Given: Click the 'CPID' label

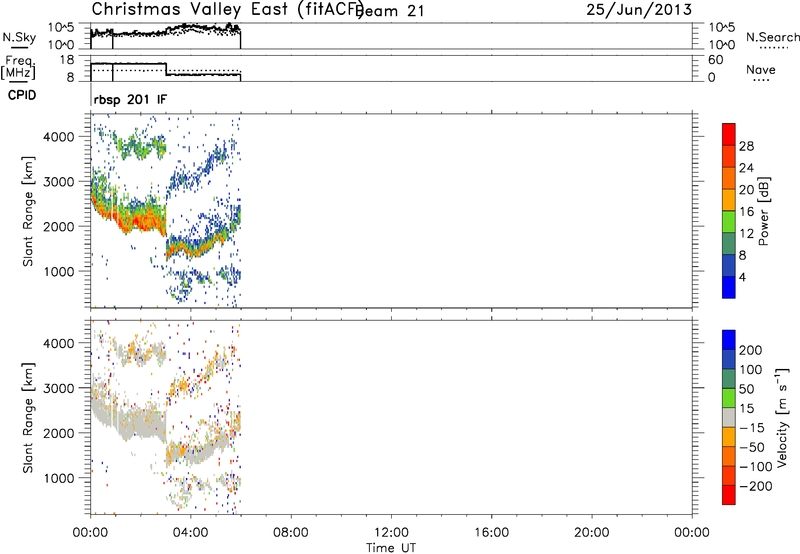Looking at the screenshot, I should pos(22,95).
